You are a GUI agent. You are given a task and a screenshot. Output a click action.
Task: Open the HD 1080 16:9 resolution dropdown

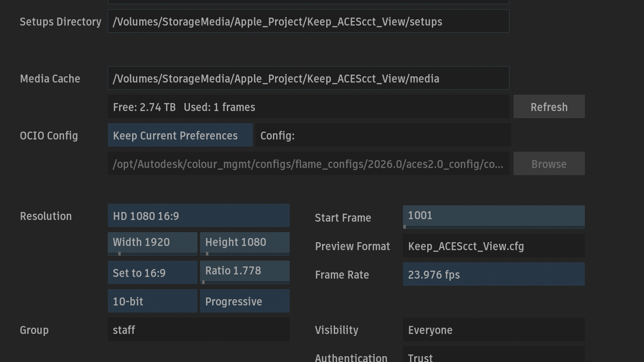click(198, 215)
